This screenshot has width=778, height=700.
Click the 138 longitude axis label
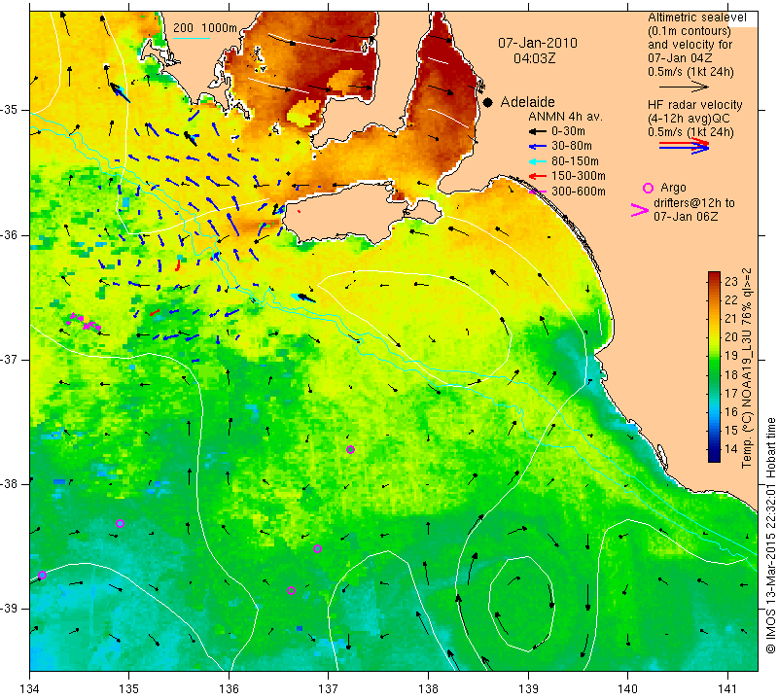[x=428, y=688]
